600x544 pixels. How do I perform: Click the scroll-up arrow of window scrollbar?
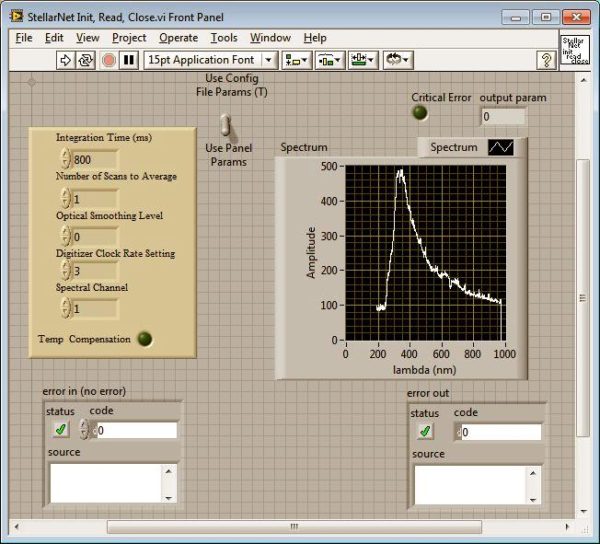584,80
